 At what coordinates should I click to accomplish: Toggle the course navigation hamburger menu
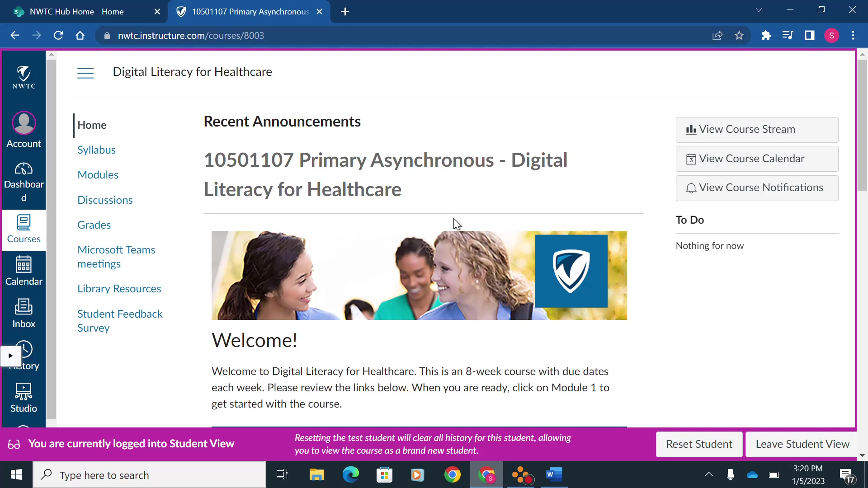tap(85, 73)
